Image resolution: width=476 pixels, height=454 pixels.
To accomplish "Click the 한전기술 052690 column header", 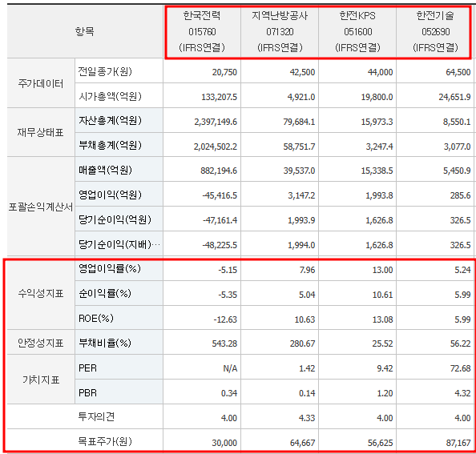I will click(x=435, y=31).
